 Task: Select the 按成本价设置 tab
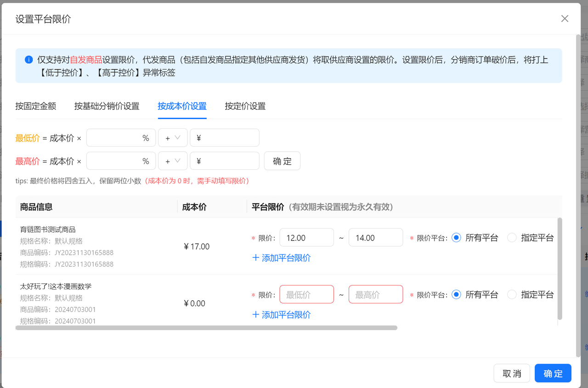click(182, 106)
